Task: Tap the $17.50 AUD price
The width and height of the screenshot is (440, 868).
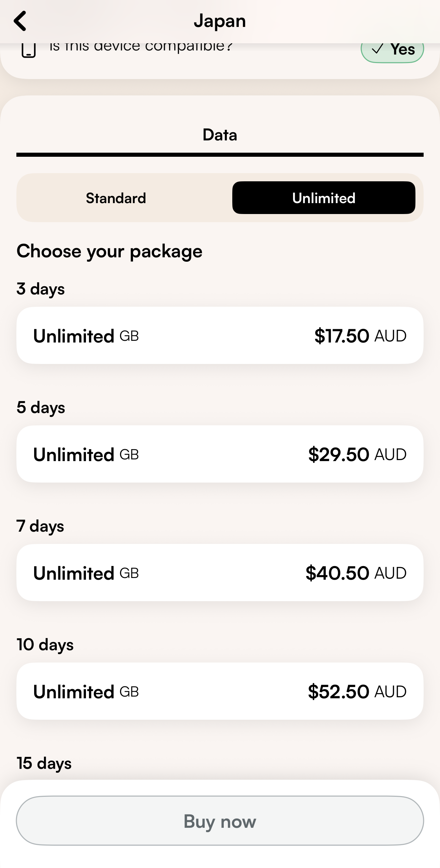Action: pos(360,336)
